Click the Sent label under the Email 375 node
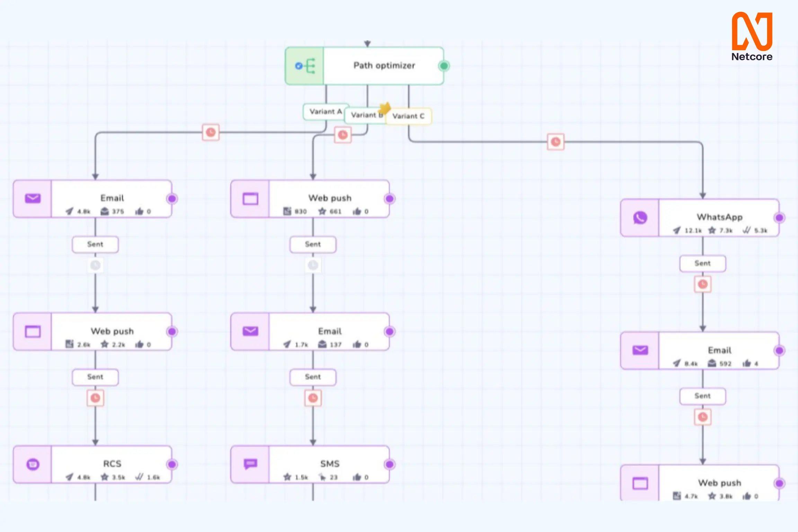 point(95,245)
